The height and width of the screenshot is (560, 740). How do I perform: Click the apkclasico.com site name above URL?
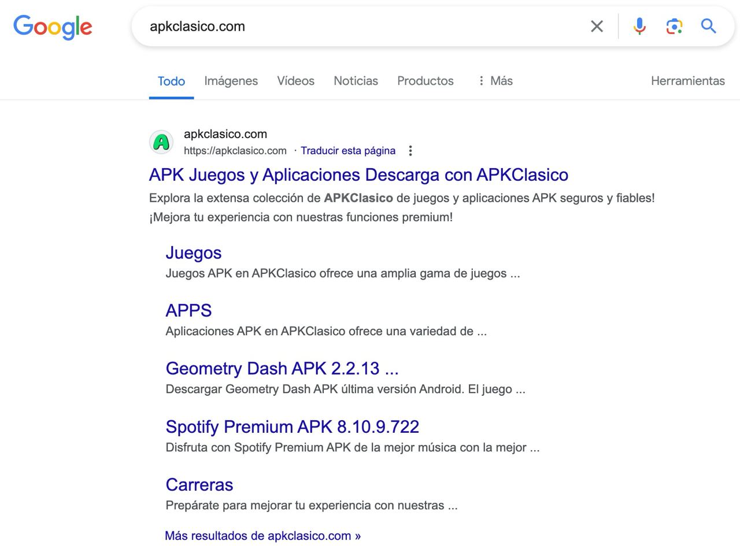coord(225,134)
